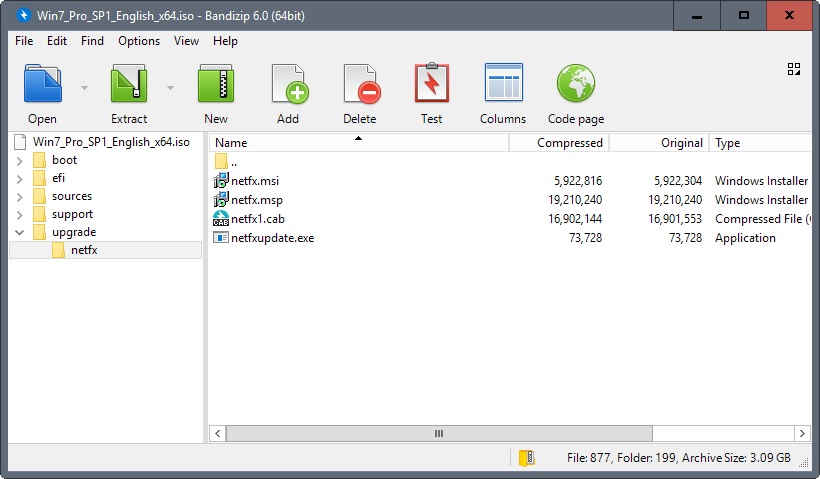Click the parent folder '..' icon
Image resolution: width=820 pixels, height=479 pixels.
(x=221, y=161)
